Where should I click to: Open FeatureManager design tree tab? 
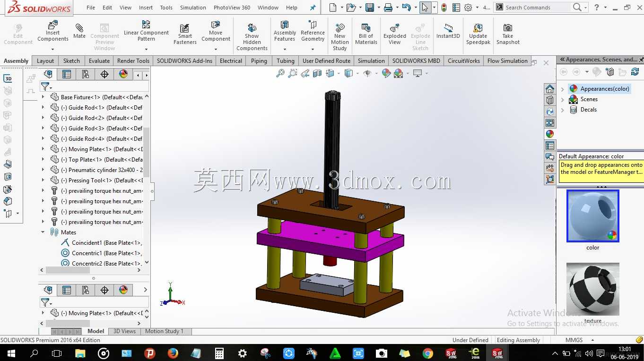pos(48,74)
